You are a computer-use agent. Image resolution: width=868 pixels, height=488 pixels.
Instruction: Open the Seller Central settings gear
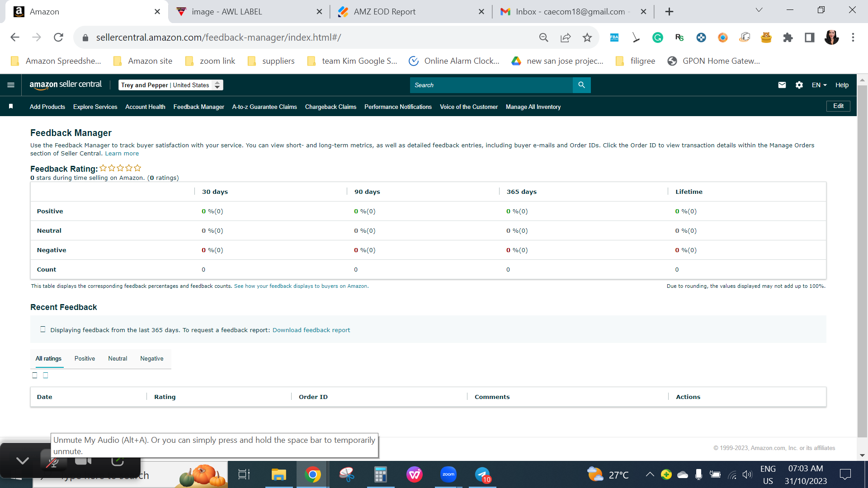(799, 85)
